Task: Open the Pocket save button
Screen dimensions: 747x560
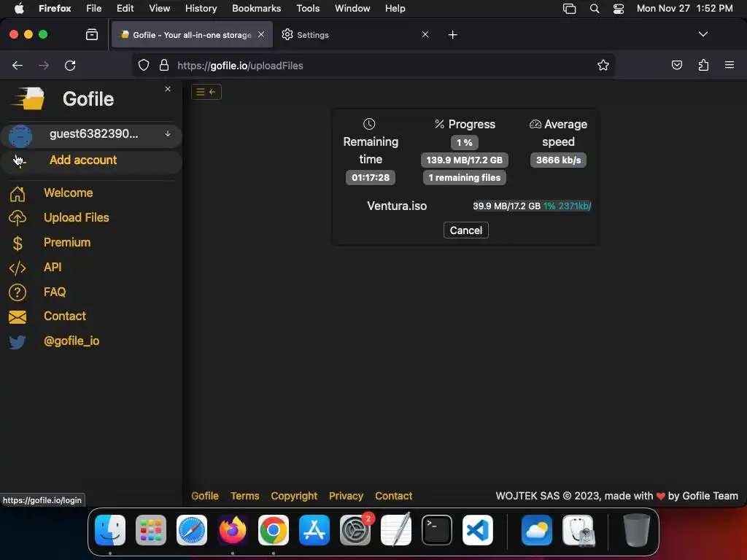Action: (676, 65)
